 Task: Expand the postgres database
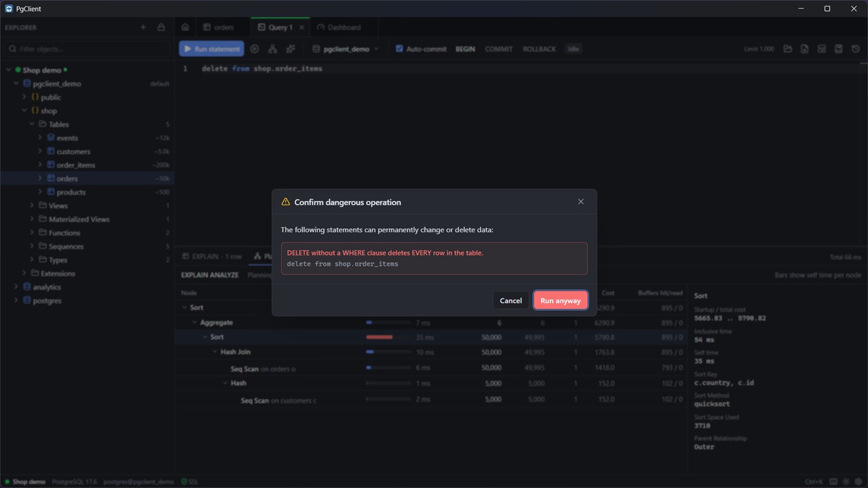coord(16,301)
